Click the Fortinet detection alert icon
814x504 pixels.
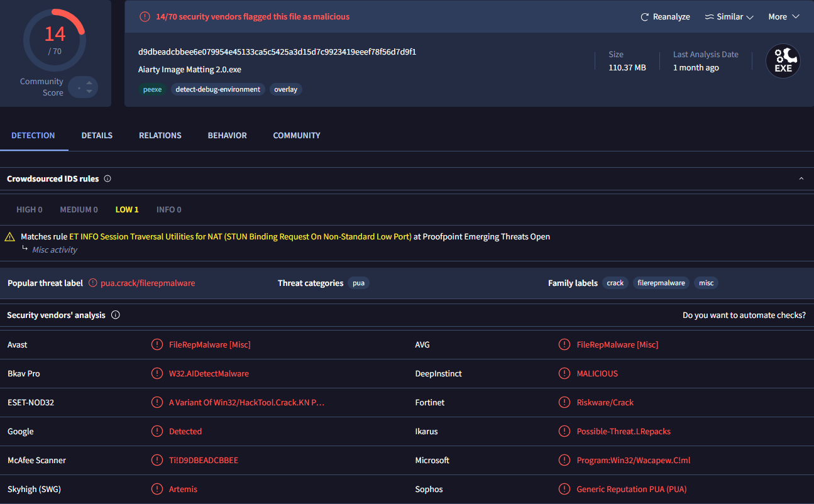tap(564, 402)
